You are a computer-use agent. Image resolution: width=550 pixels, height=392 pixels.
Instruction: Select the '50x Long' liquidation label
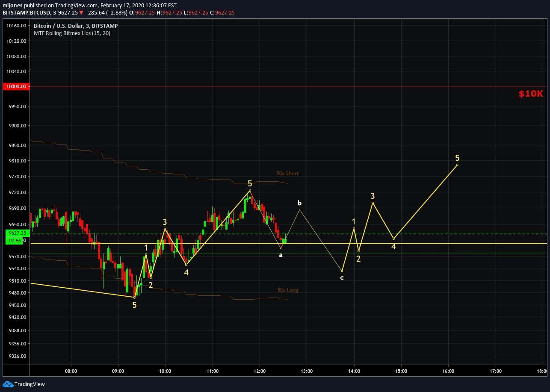[288, 290]
